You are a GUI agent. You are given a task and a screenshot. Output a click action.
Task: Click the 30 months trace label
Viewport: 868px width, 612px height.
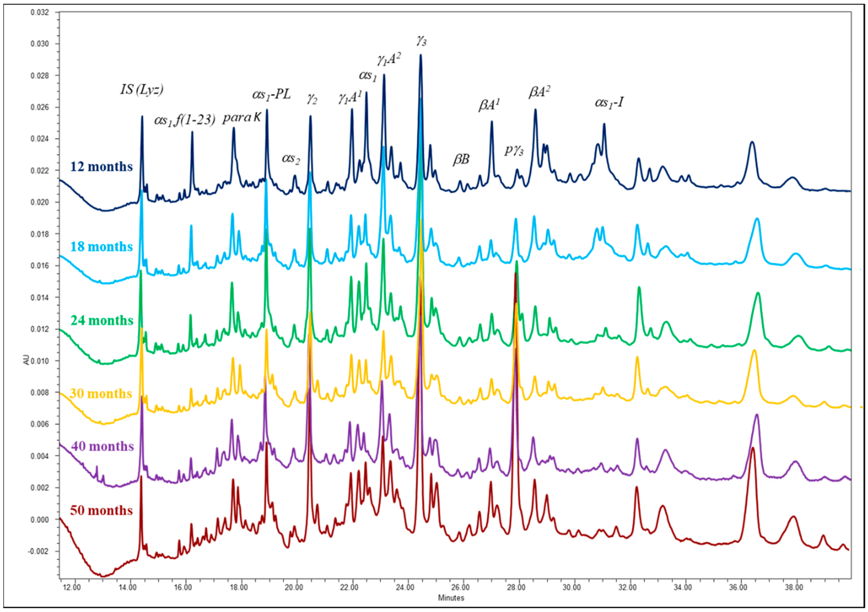coord(101,394)
